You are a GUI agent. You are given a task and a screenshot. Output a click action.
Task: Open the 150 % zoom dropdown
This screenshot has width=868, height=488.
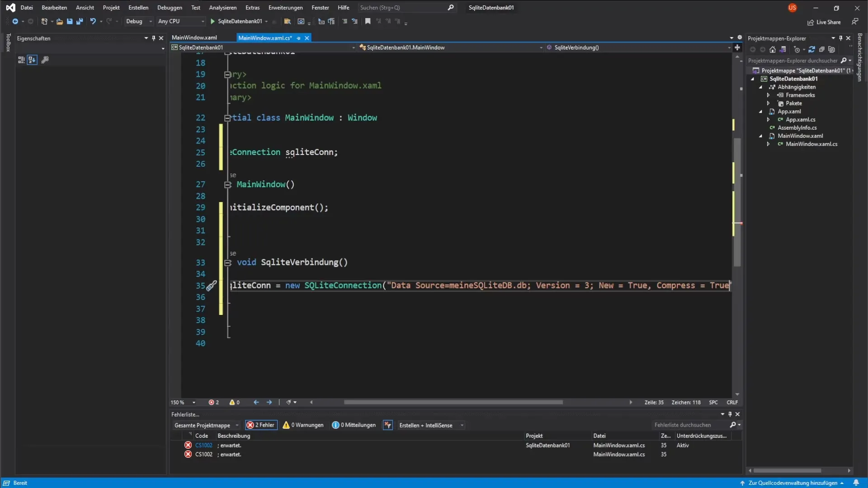pos(183,402)
